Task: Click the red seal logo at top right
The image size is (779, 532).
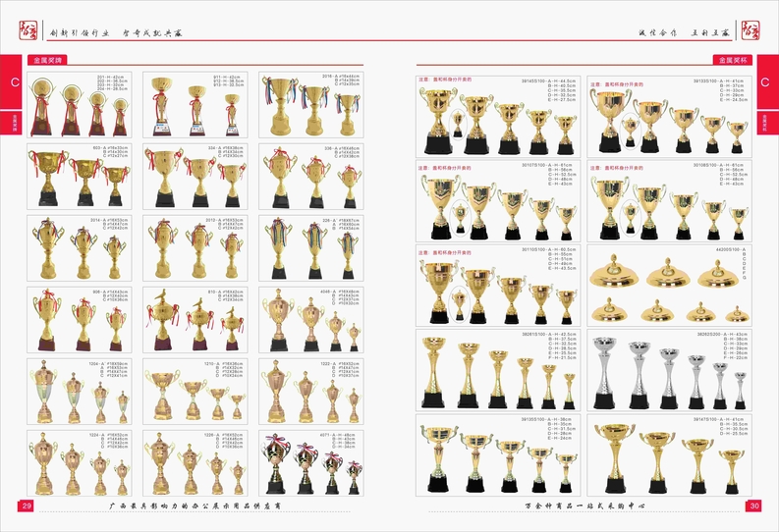Action: point(751,26)
